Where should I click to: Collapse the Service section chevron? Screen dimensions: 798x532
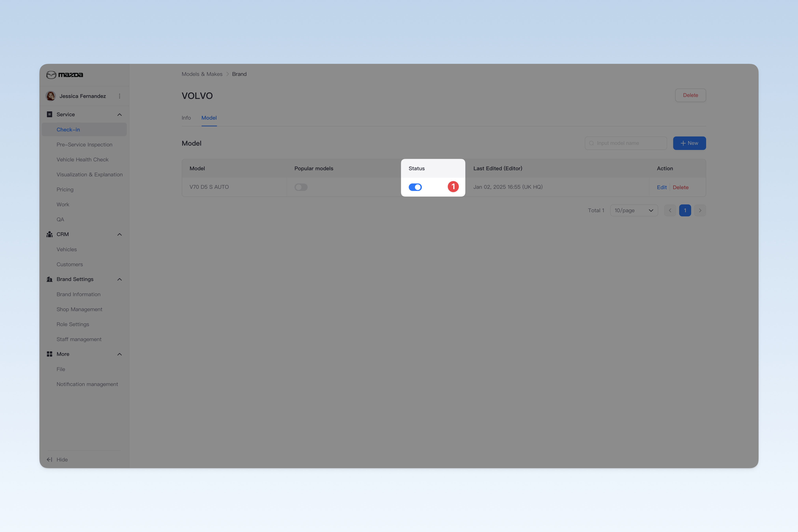119,115
